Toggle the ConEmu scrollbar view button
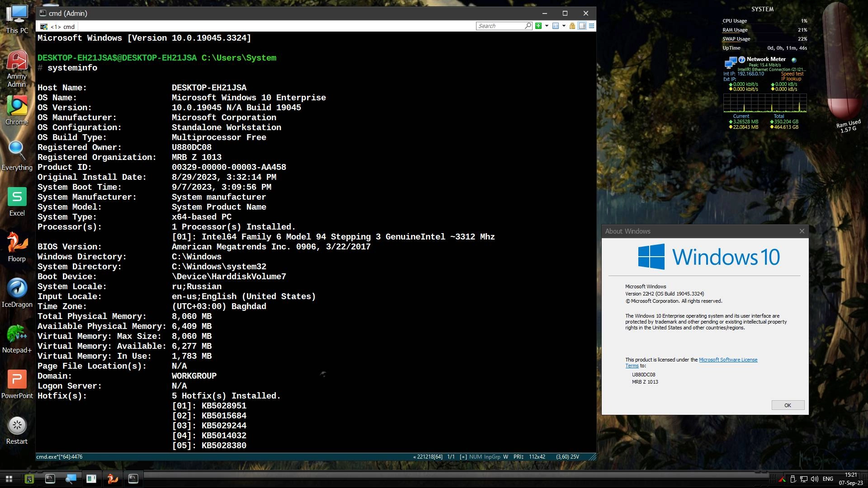 click(582, 26)
